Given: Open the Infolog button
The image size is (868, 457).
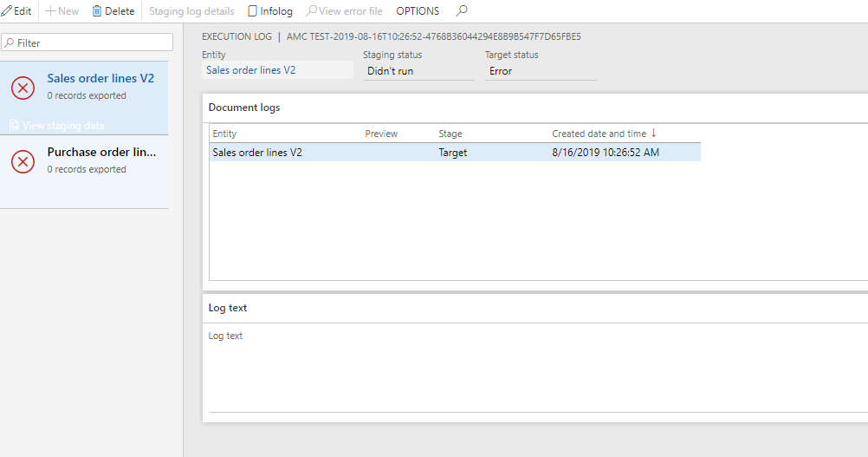Looking at the screenshot, I should [x=270, y=11].
